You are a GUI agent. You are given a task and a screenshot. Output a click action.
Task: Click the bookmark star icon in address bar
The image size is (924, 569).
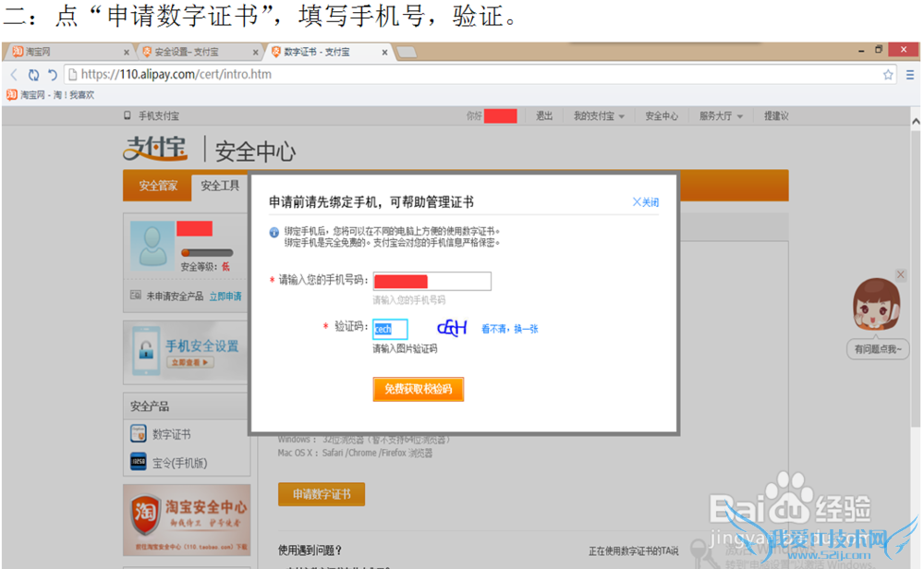(x=888, y=74)
